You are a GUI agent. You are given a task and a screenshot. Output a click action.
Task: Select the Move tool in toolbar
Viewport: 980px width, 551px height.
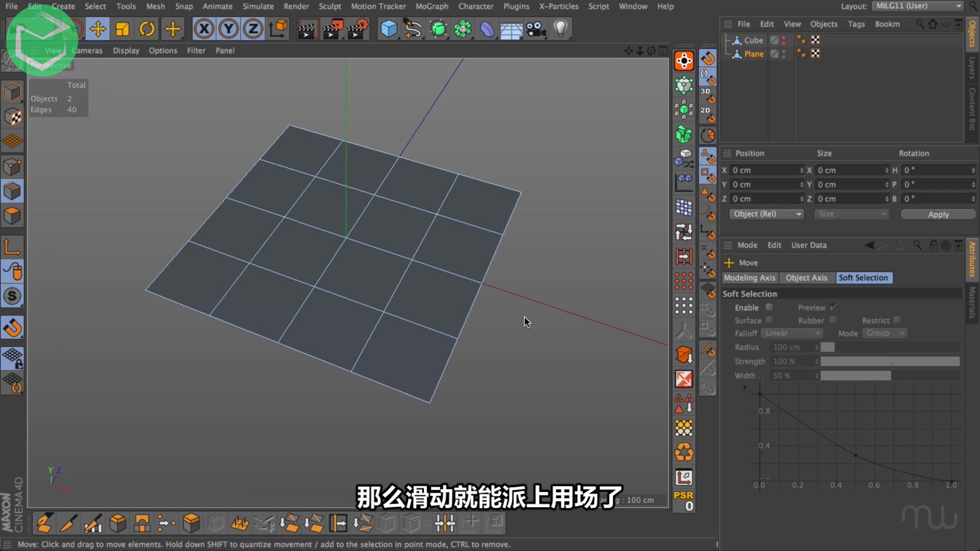pos(96,28)
